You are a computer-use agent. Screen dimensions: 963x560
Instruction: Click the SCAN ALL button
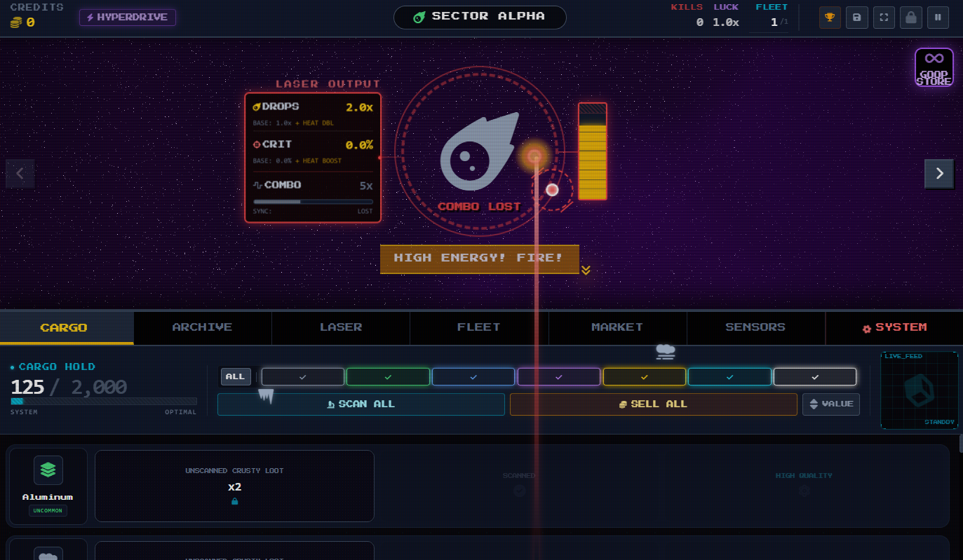pos(361,404)
